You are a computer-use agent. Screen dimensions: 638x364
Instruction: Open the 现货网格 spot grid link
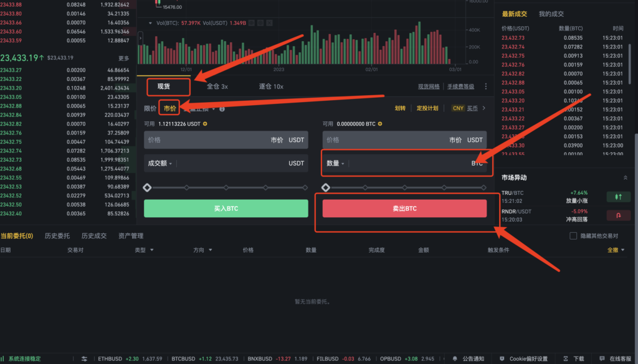click(x=429, y=86)
